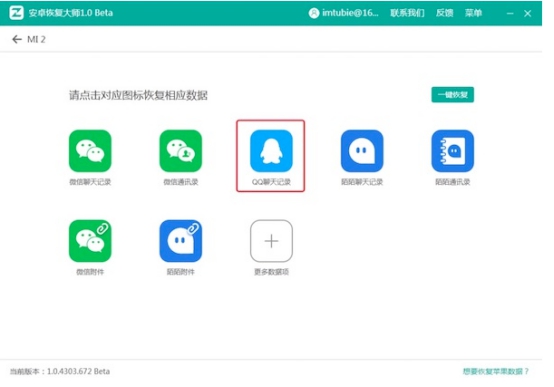Viewport: 554px width, 387px height.
Task: Open the 反馈 feedback item
Action: tap(444, 13)
